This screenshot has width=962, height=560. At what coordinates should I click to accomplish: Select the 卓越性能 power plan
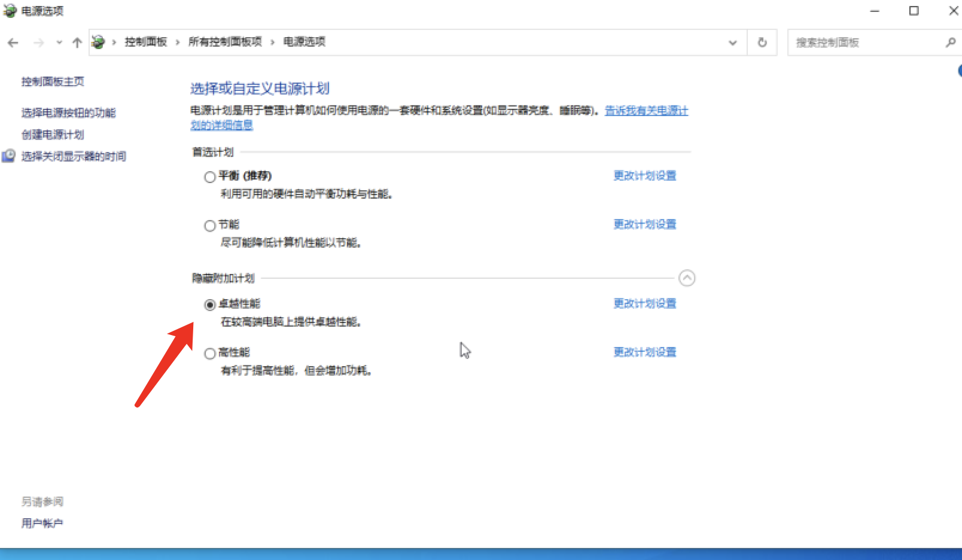pyautogui.click(x=210, y=305)
